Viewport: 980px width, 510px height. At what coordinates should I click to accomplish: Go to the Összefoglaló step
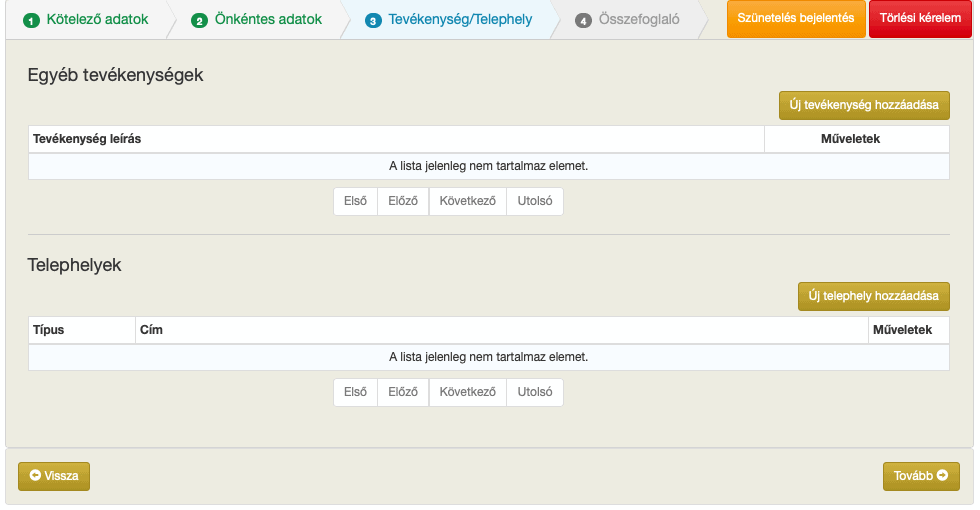point(628,19)
